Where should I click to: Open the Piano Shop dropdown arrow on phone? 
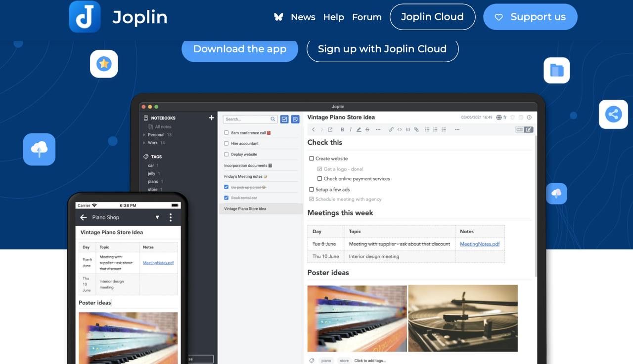157,217
